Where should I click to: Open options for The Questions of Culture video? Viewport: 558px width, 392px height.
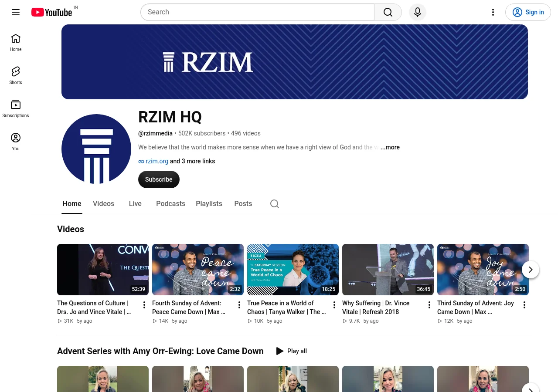[144, 305]
